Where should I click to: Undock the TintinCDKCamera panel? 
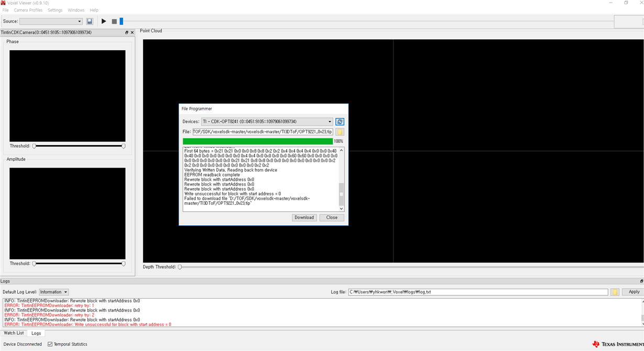[x=126, y=32]
